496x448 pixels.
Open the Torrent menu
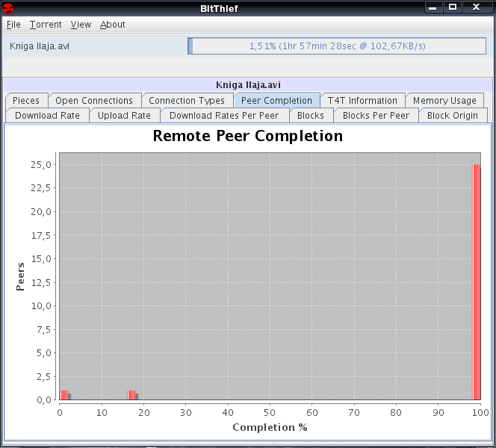pos(46,25)
